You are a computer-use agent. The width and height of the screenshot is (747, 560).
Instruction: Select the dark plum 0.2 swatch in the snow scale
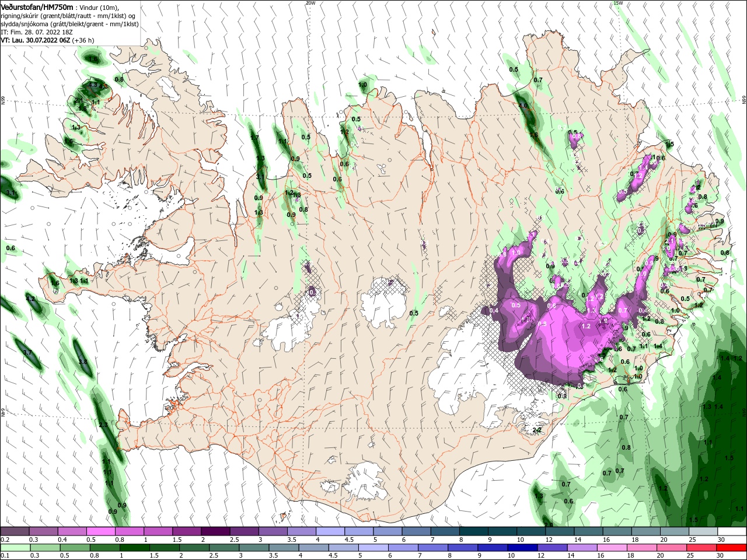tap(15, 531)
